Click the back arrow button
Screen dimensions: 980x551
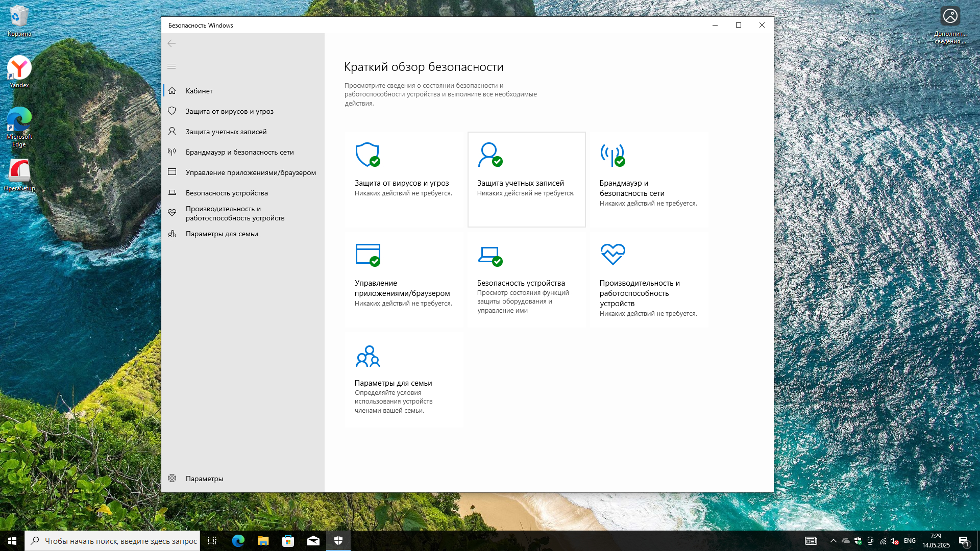click(x=171, y=43)
